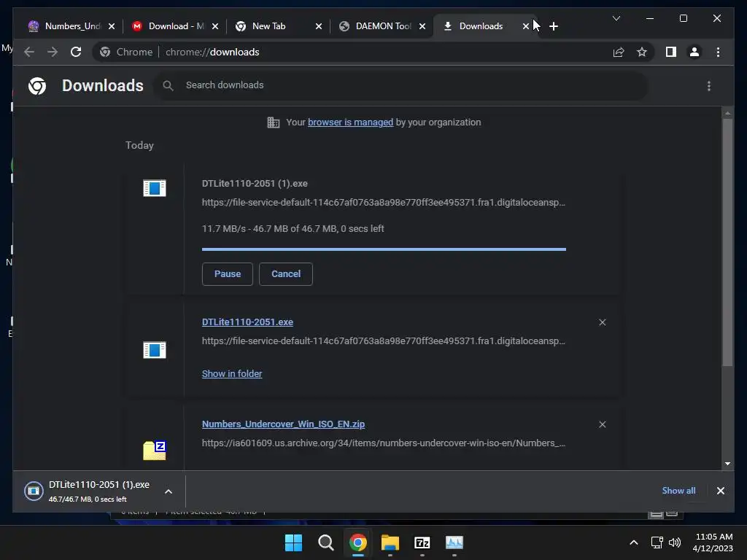Close the New Tab tab
This screenshot has width=747, height=560.
[319, 26]
